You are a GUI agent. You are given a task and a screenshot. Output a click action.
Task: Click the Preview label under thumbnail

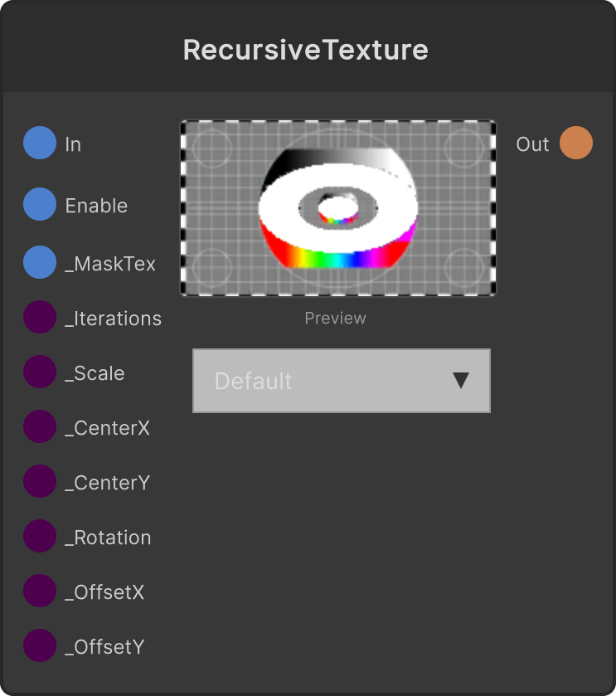[x=335, y=319]
